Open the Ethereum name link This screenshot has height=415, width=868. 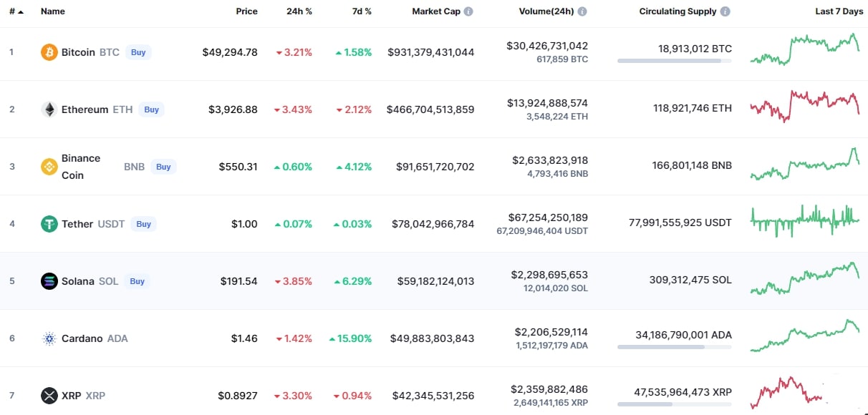point(85,109)
